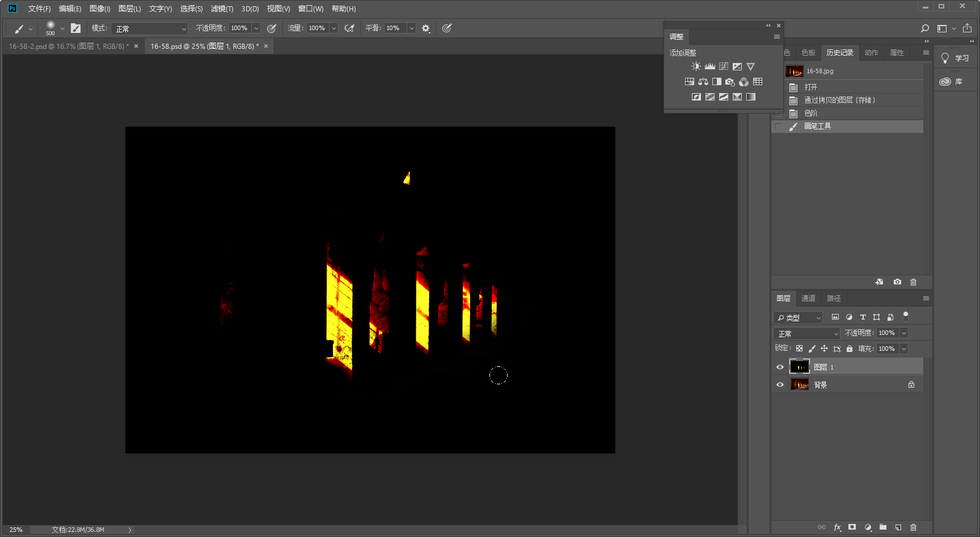Click the lock all icon in Layers panel

coord(850,349)
